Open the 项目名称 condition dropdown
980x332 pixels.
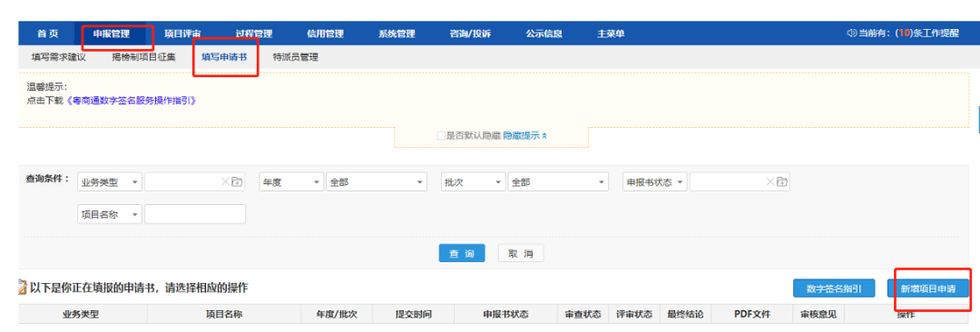(x=110, y=214)
